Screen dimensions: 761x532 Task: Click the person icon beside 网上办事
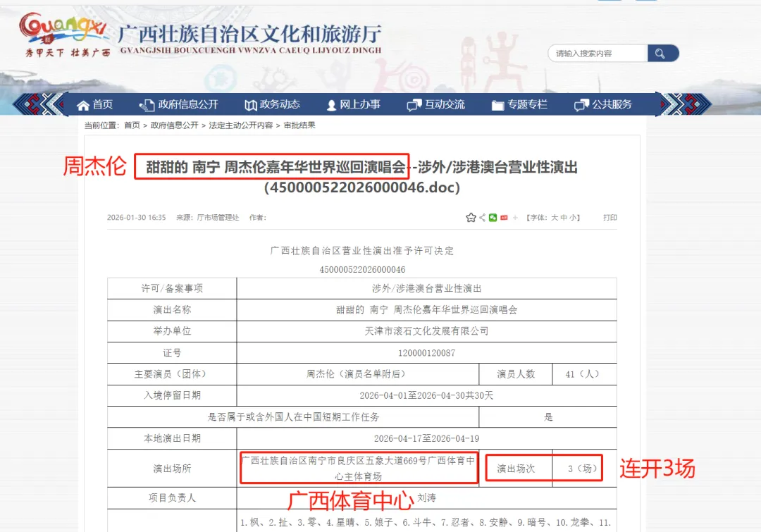tap(331, 105)
